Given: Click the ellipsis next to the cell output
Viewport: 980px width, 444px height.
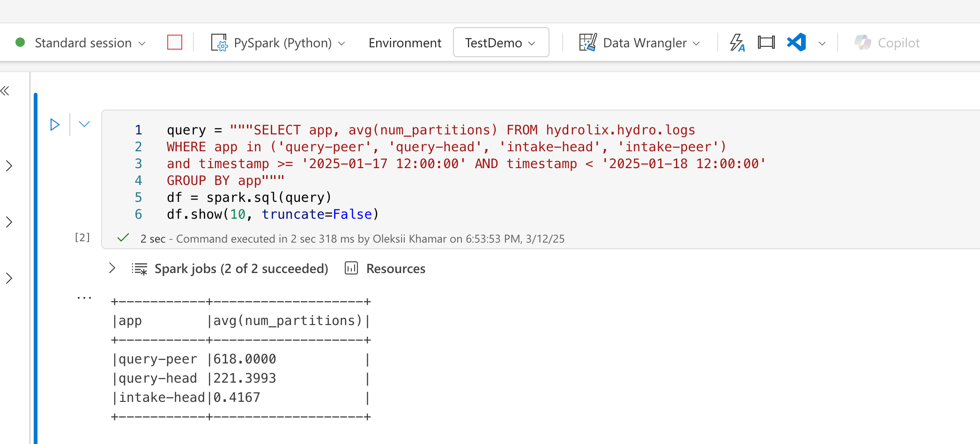Looking at the screenshot, I should (84, 296).
